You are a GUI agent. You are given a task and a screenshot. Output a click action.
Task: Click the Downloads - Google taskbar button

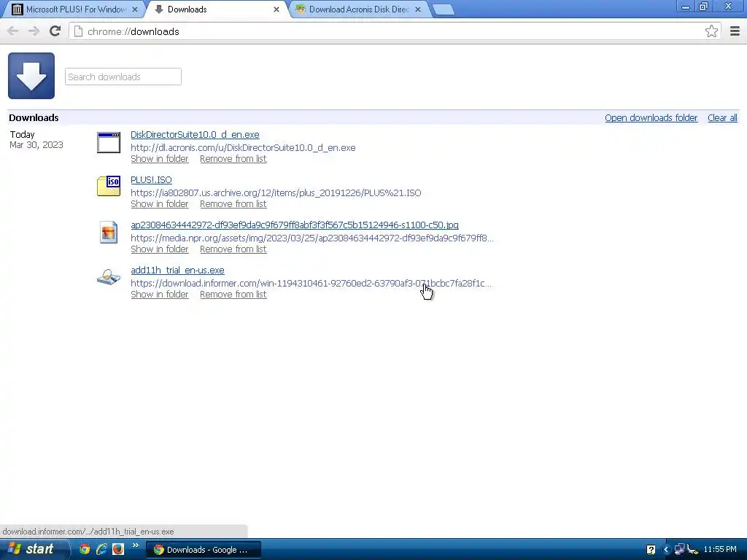tap(204, 550)
